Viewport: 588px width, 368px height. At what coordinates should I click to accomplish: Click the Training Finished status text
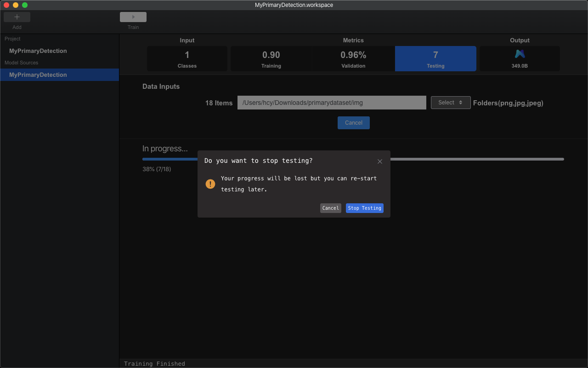point(154,364)
